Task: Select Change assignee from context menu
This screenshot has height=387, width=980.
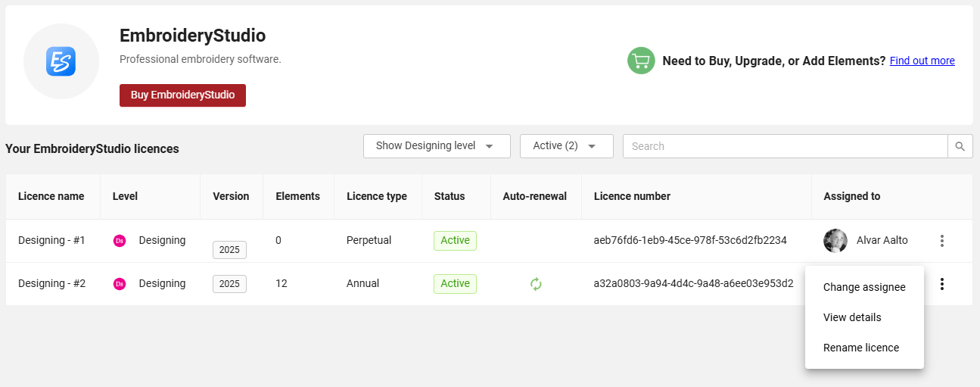Action: click(x=864, y=287)
